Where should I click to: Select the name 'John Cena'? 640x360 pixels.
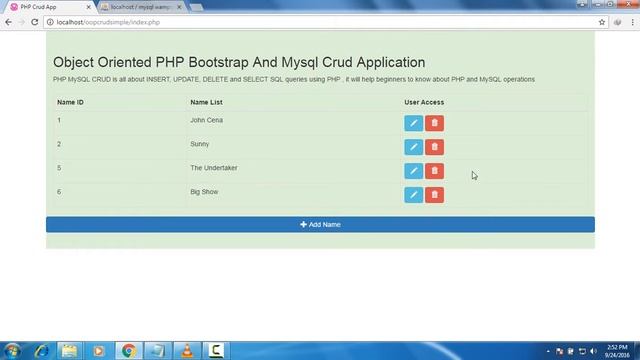207,120
